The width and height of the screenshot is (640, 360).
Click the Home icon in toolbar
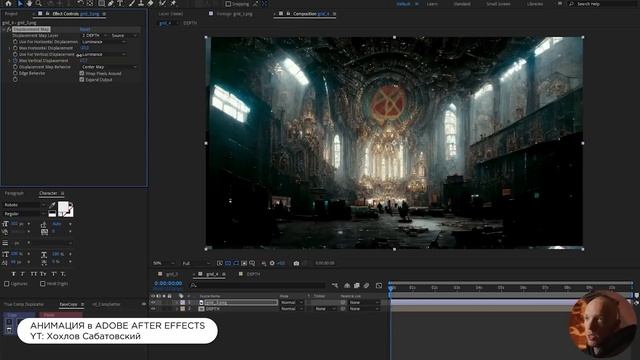8,3
